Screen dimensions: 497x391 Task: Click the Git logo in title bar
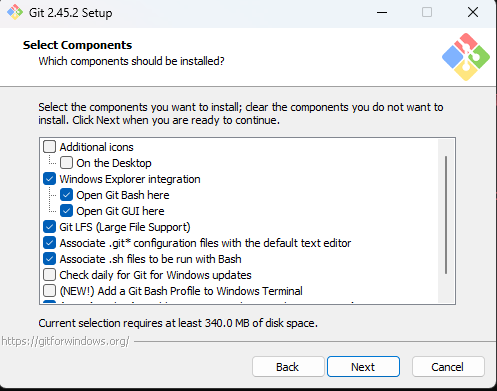click(15, 13)
